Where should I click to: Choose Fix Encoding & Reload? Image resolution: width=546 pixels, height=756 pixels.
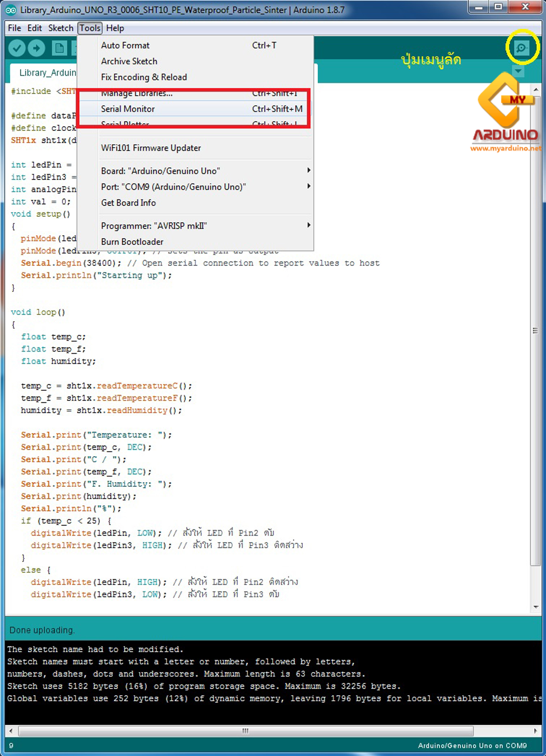point(144,77)
